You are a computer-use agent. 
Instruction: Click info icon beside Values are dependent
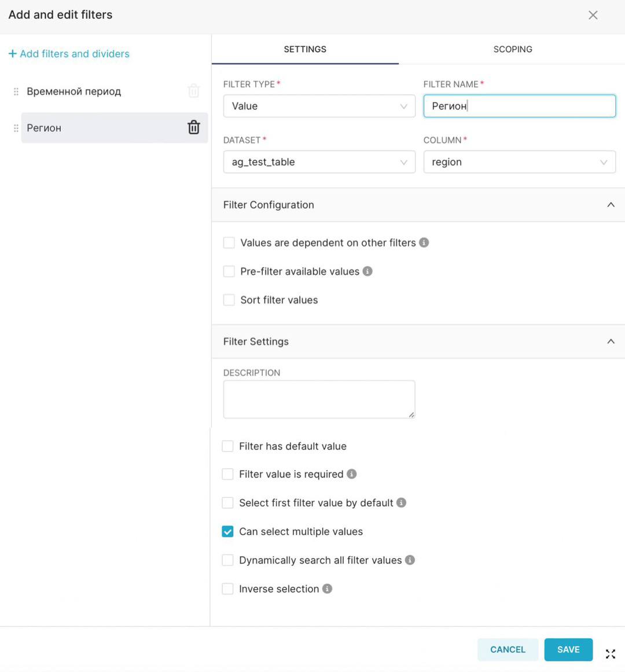pyautogui.click(x=424, y=243)
